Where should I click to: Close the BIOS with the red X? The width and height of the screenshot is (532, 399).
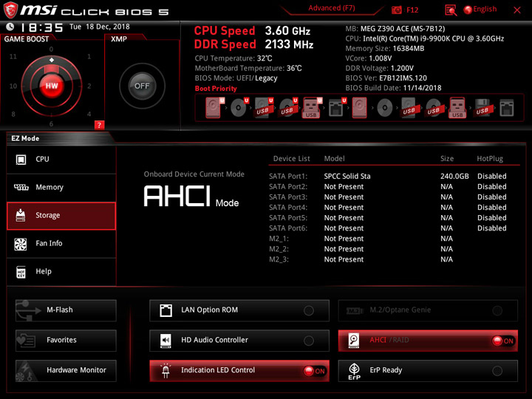tap(517, 10)
